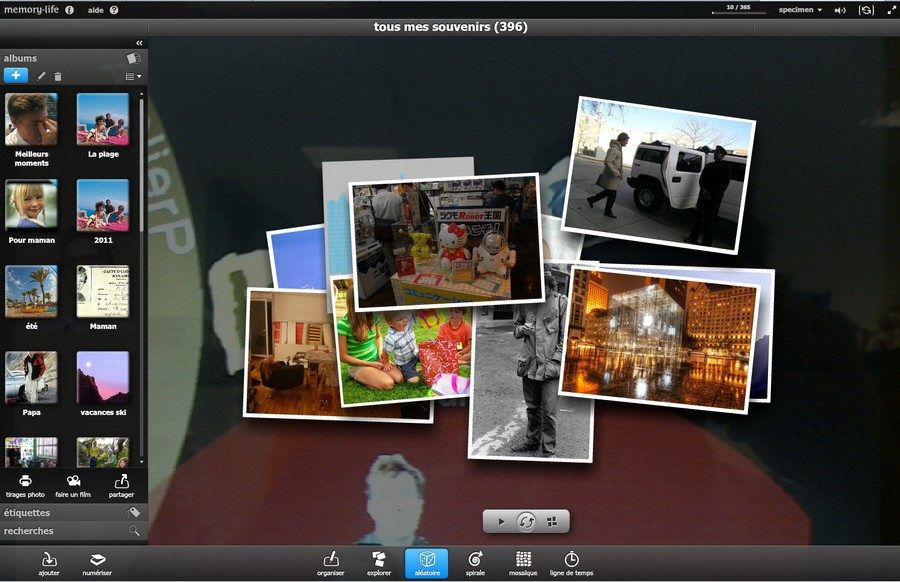Click the storage progress bar at top
The image size is (900, 582).
[738, 13]
